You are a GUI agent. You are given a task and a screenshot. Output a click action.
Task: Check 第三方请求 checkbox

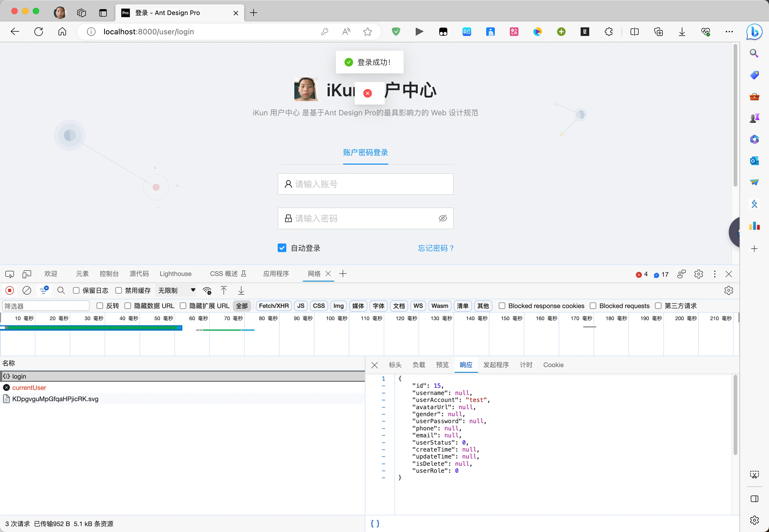point(658,306)
